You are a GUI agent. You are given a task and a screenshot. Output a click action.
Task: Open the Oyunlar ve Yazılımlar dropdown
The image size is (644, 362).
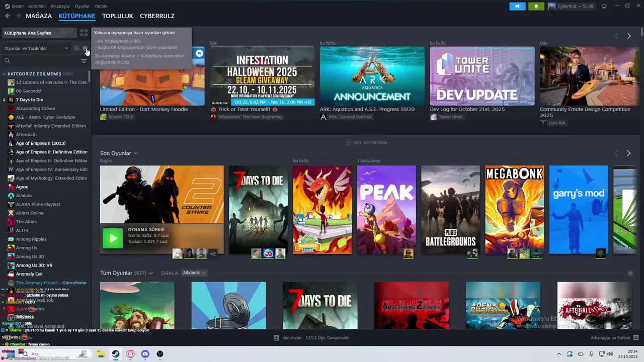[x=36, y=48]
